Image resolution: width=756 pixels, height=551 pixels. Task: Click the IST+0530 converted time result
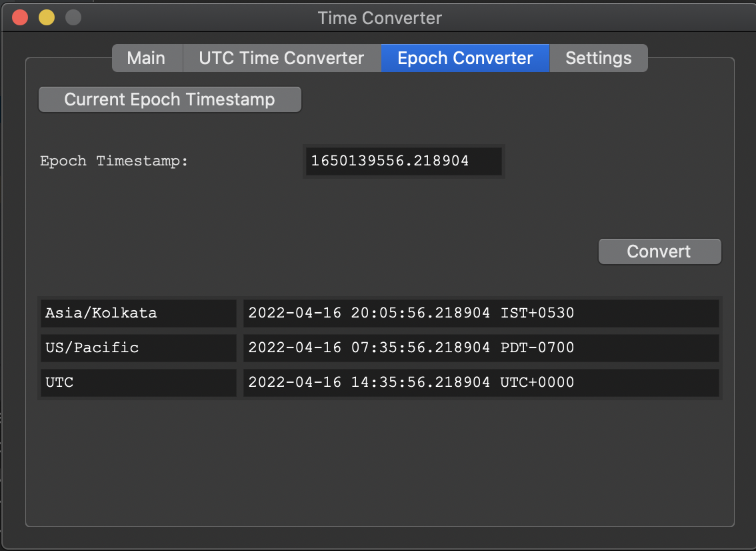pyautogui.click(x=480, y=313)
